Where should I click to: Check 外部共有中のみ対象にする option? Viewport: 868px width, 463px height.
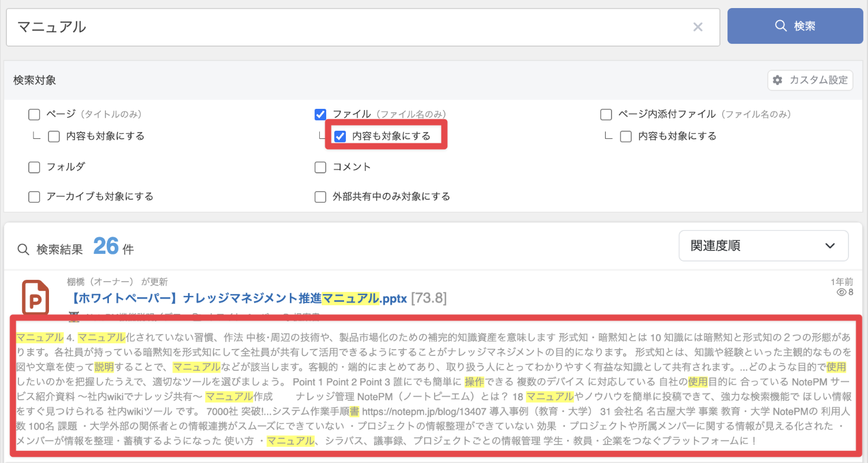click(x=320, y=197)
